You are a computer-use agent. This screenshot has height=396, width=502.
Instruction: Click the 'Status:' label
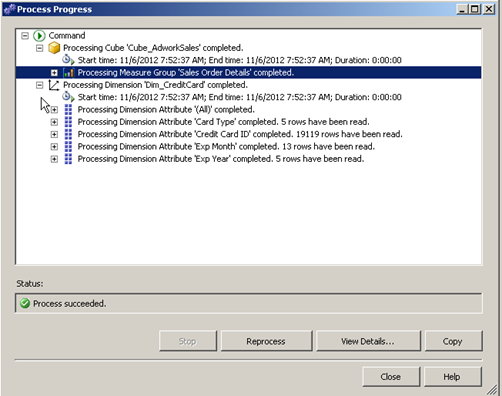(x=30, y=284)
